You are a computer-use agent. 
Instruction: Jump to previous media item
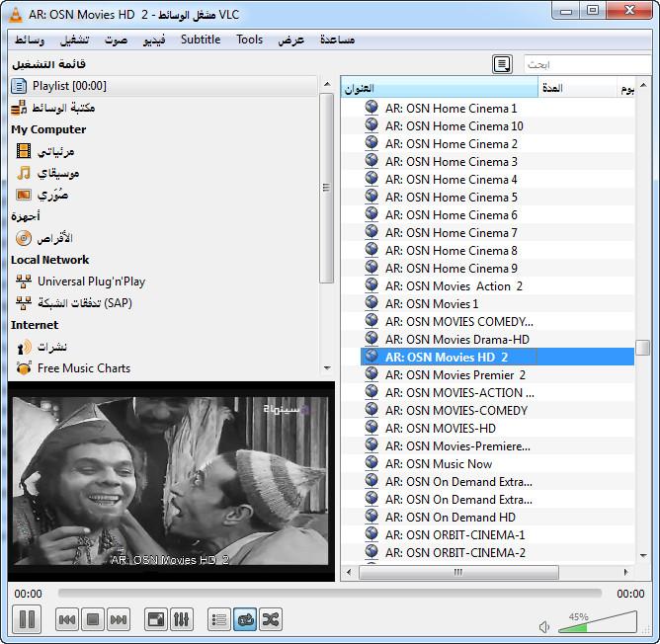67,619
